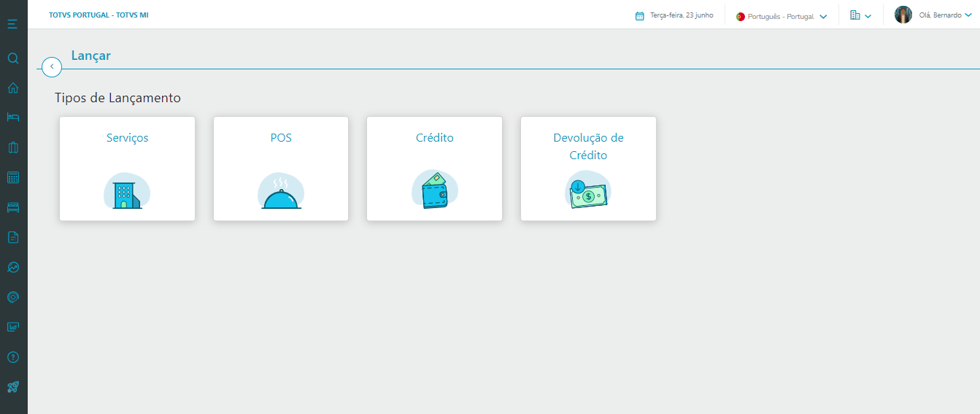
Task: Open help question mark icon
Action: [x=12, y=357]
